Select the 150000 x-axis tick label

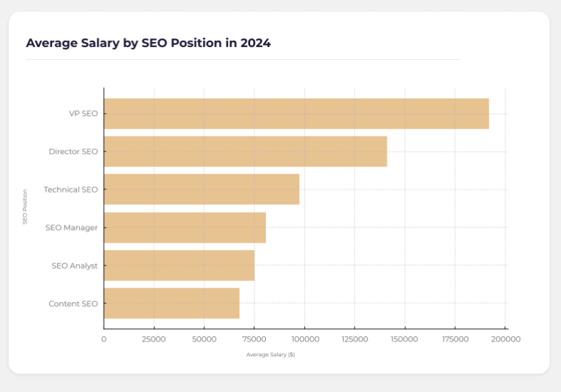[x=404, y=339]
